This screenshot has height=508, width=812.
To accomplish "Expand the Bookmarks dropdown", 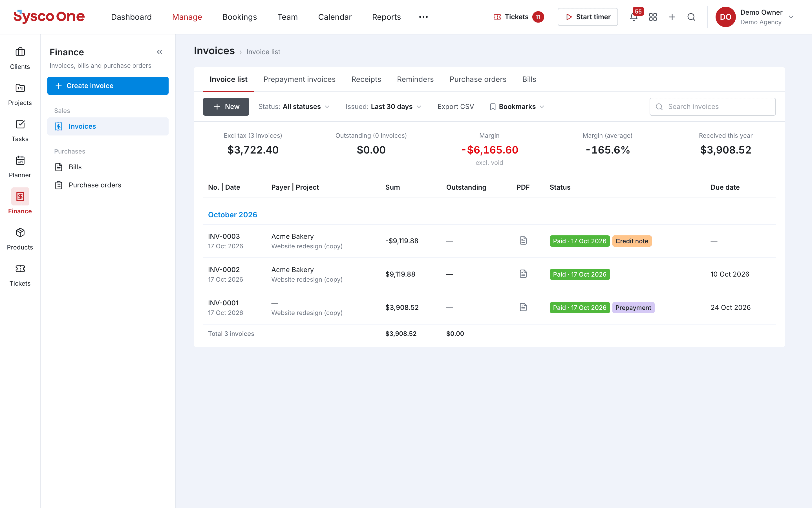I will tap(517, 106).
